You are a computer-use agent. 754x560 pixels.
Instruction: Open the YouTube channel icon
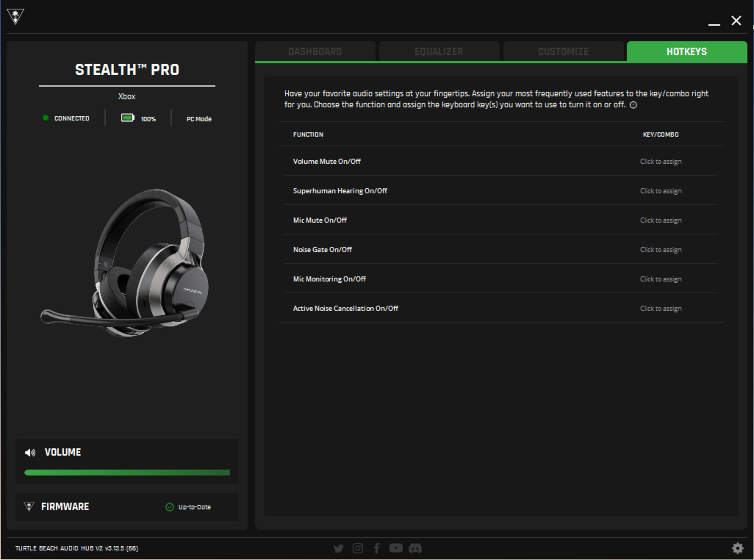pos(396,548)
